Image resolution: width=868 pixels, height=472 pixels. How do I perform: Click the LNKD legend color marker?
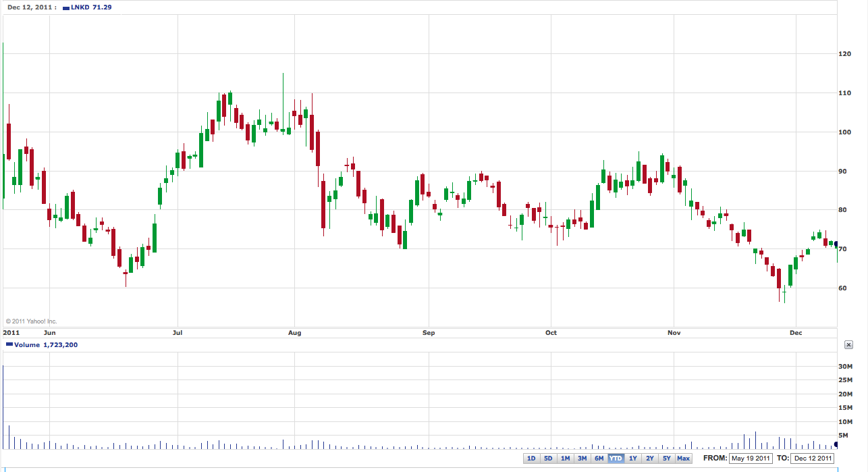click(65, 8)
